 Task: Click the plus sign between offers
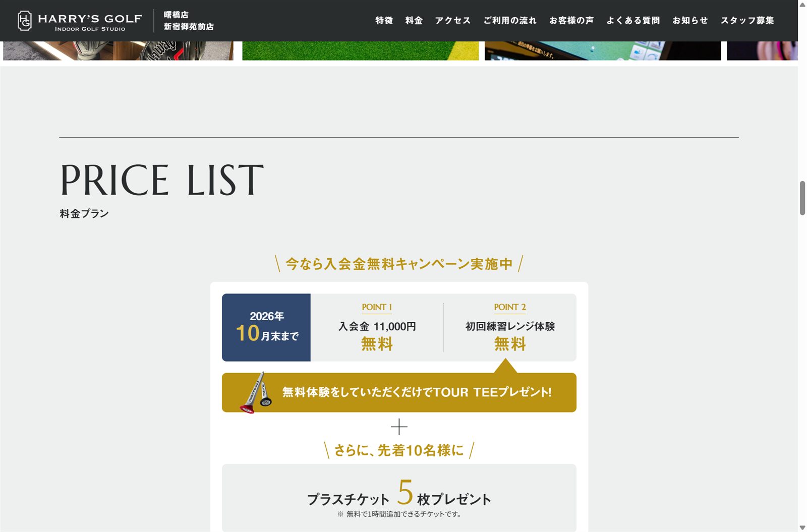tap(399, 427)
